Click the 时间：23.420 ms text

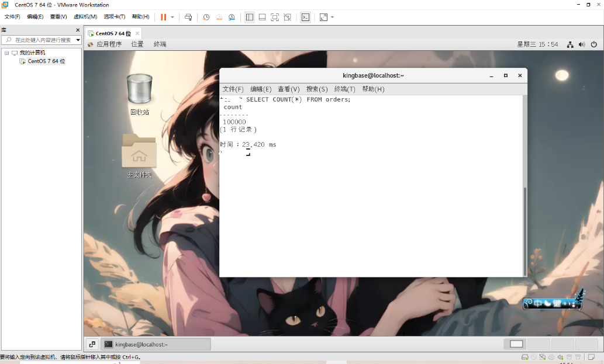(x=248, y=145)
